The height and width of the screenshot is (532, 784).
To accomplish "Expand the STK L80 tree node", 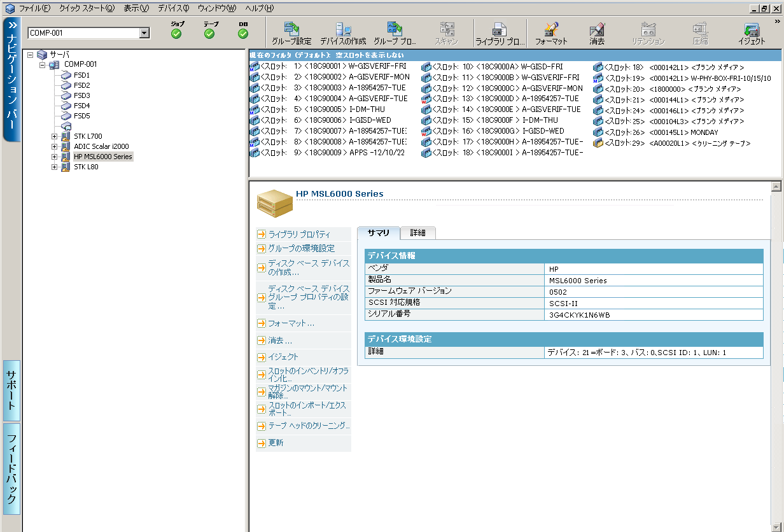I will pyautogui.click(x=55, y=167).
